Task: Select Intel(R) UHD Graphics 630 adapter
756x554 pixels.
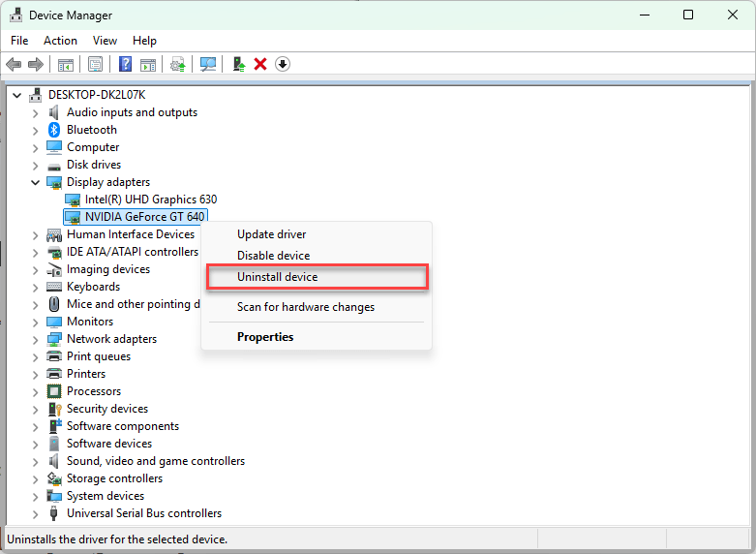Action: tap(151, 200)
